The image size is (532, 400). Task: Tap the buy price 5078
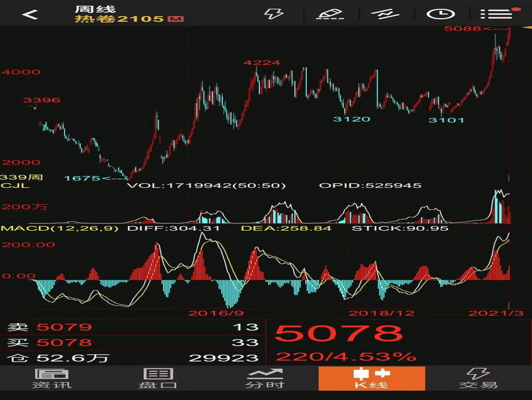(64, 342)
